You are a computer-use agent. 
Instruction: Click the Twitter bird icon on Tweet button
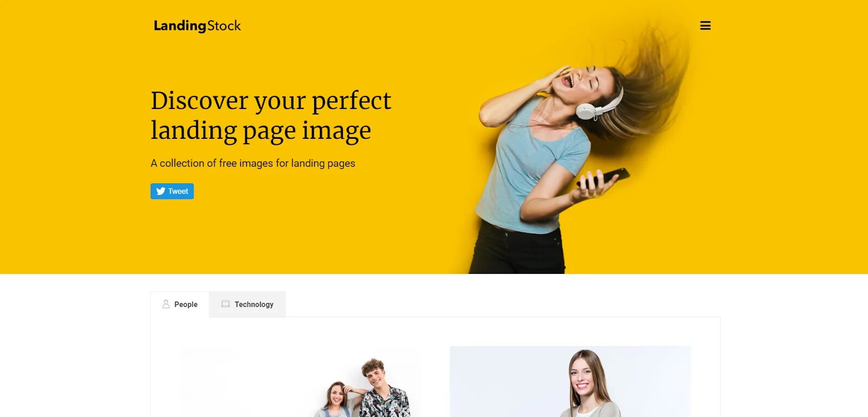[x=161, y=191]
